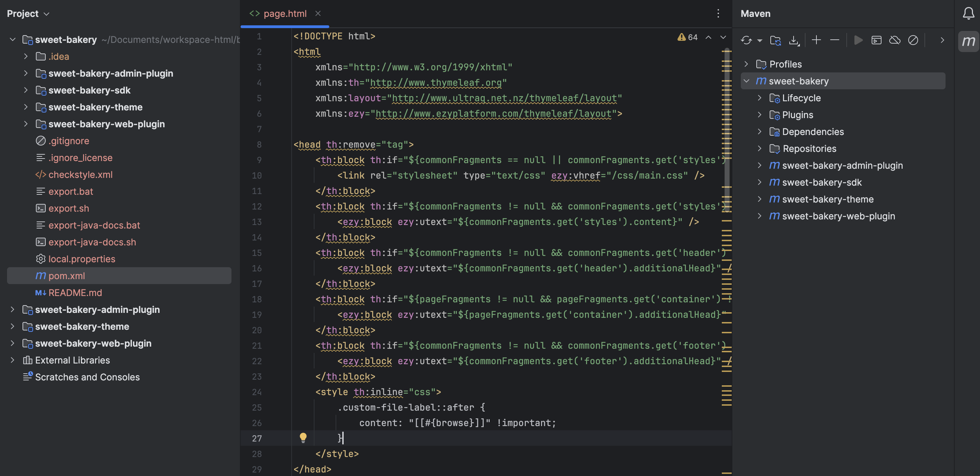Open reload options dropdown arrow in Maven toolbar
Viewport: 980px width, 476px height.
click(759, 40)
